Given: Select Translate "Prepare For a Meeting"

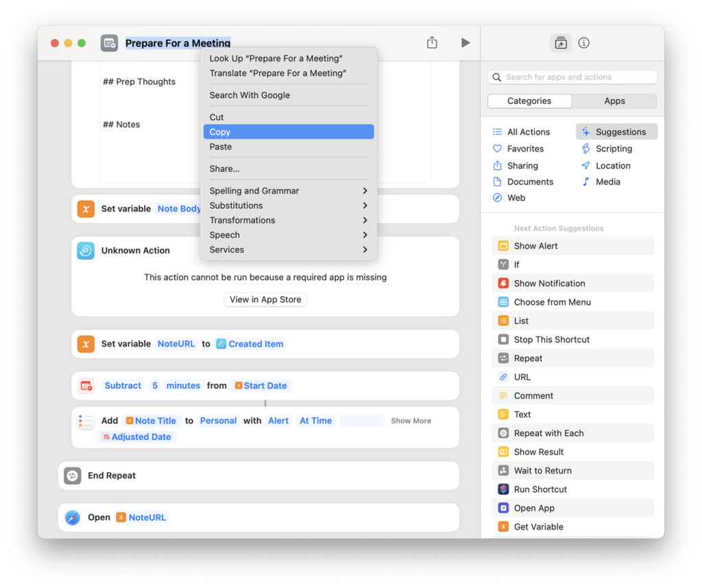Looking at the screenshot, I should (x=289, y=73).
